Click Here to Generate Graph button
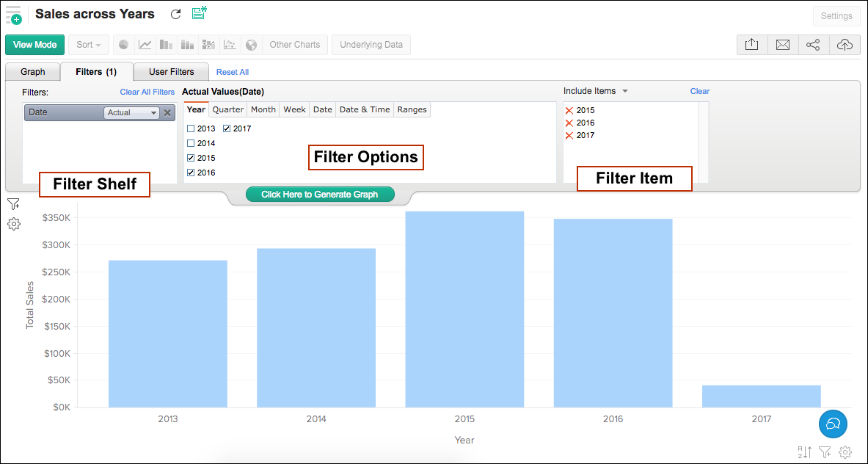 click(320, 195)
